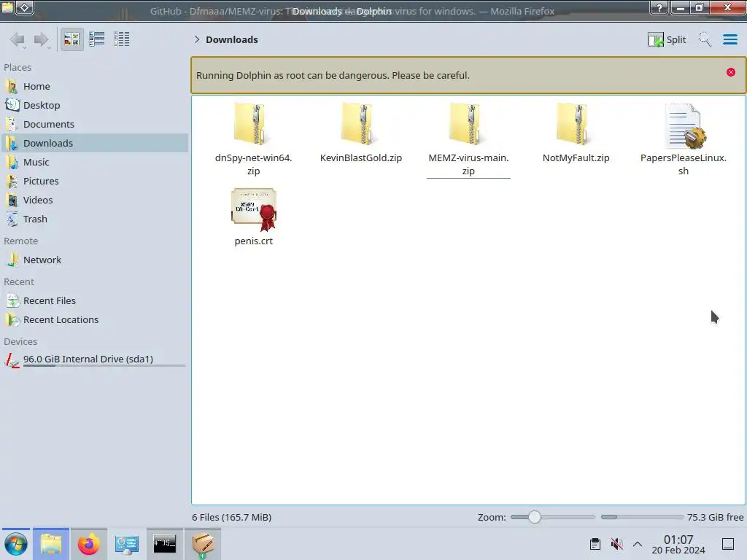Select Downloads in Places panel
This screenshot has width=747, height=560.
(x=95, y=144)
